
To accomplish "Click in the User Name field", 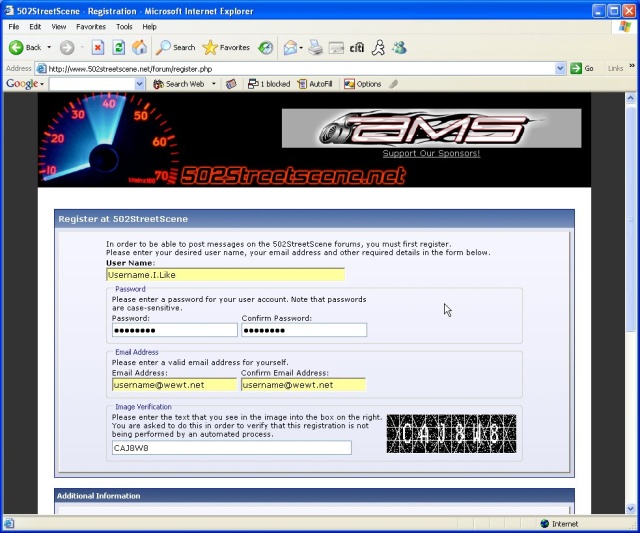I will [225, 275].
